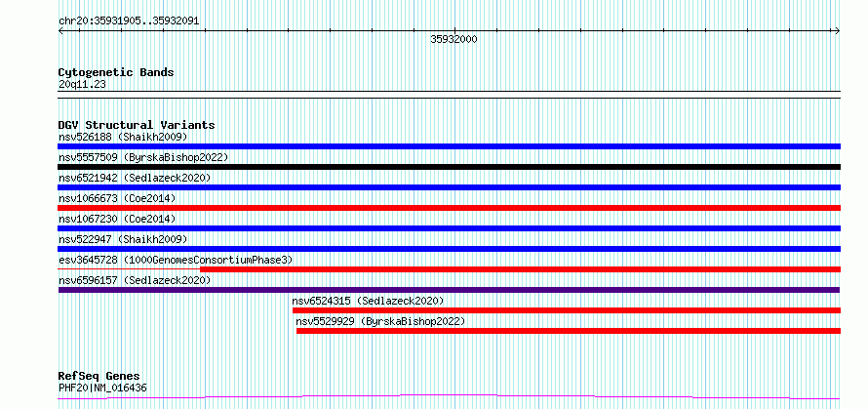Screen dimensions: 868x409
Task: Open nsv1066673 (Coe2014) variant label
Action: (117, 198)
